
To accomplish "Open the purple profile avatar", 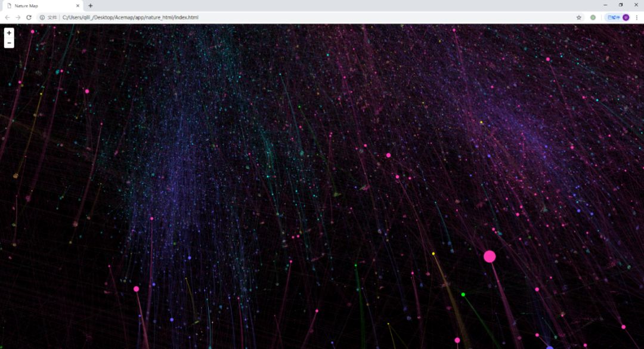I will click(x=626, y=17).
